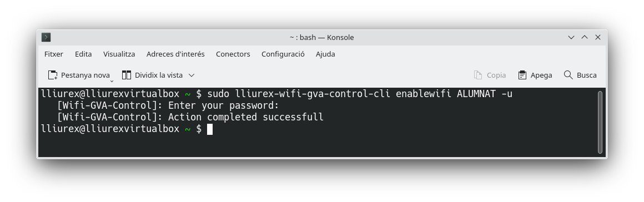Image resolution: width=644 pixels, height=202 pixels.
Task: Open the Visualitza menu
Action: pyautogui.click(x=119, y=54)
